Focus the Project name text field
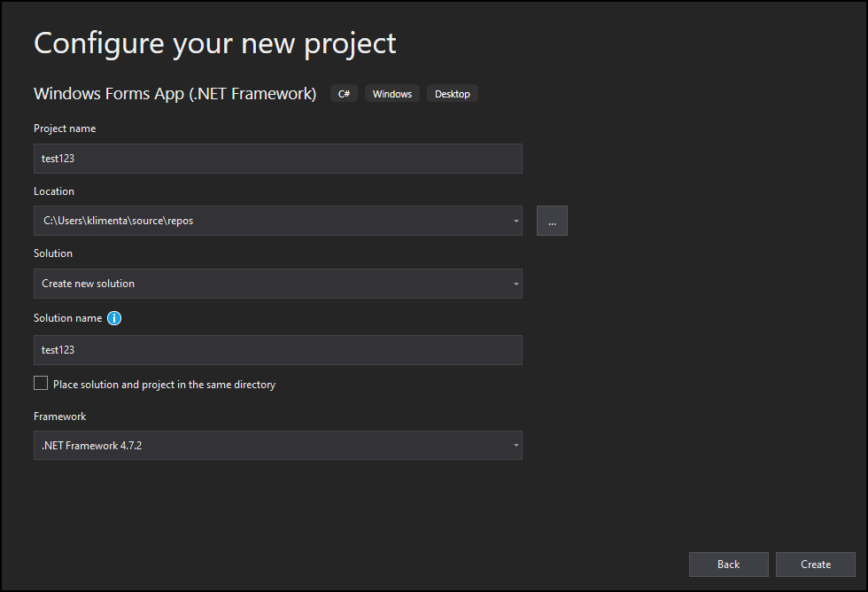 [x=278, y=159]
